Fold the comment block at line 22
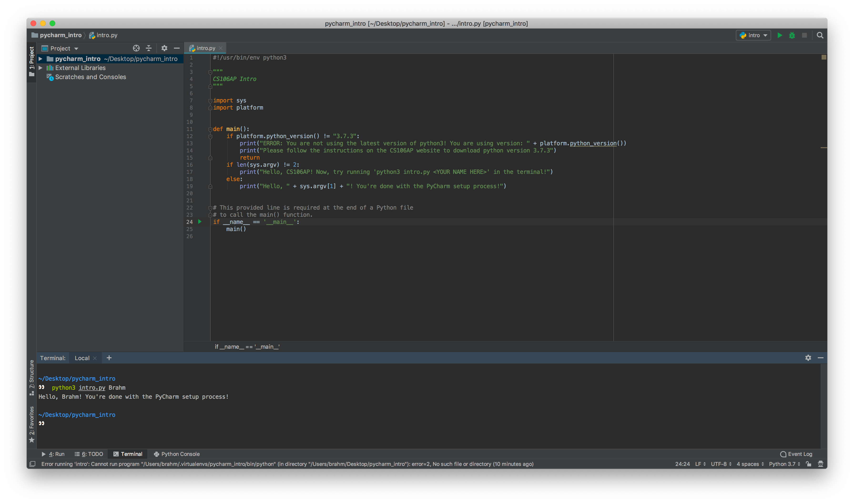Image resolution: width=854 pixels, height=504 pixels. (210, 208)
